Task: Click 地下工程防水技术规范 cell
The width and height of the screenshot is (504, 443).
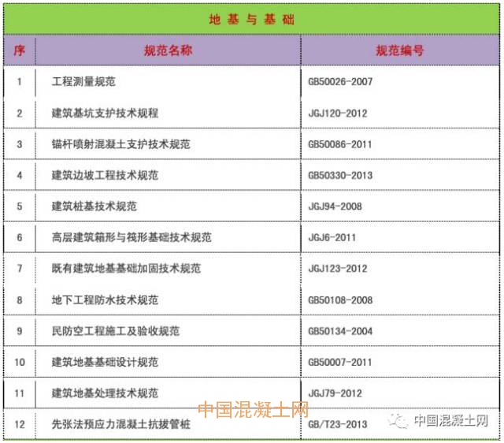Action: pos(105,300)
